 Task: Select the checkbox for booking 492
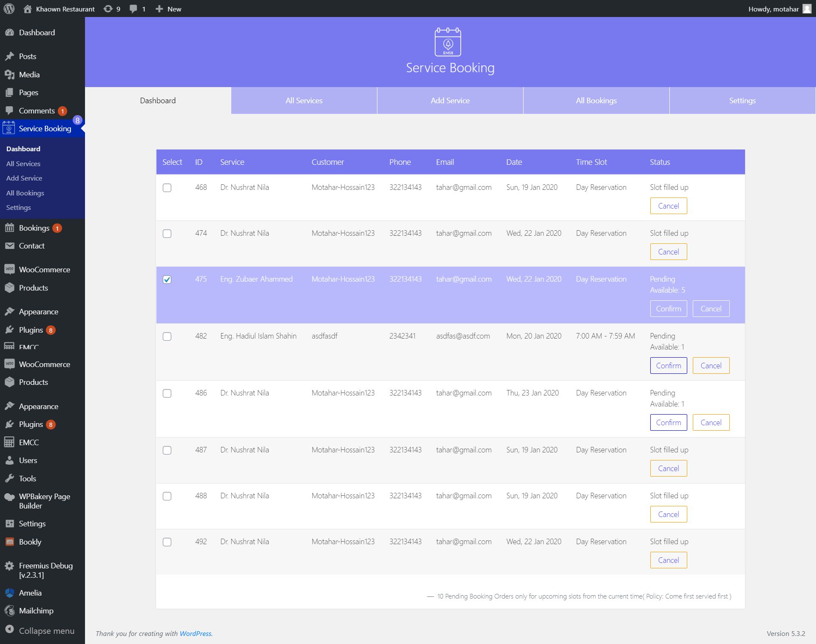point(167,542)
